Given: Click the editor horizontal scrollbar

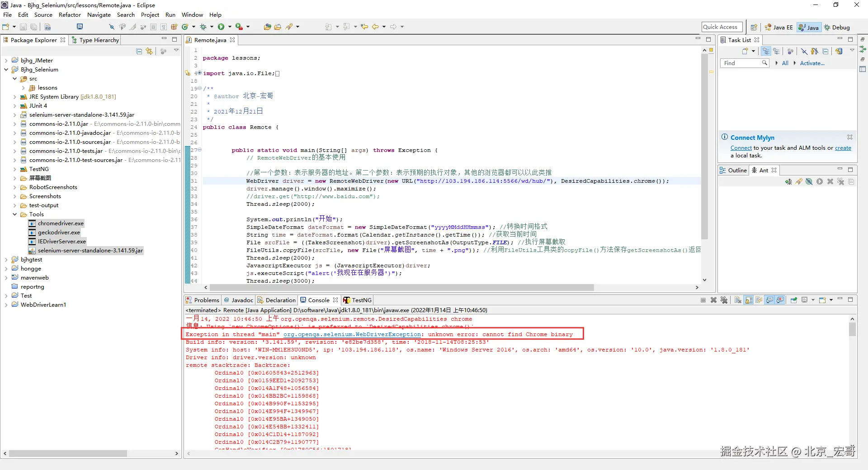Looking at the screenshot, I should pos(401,288).
